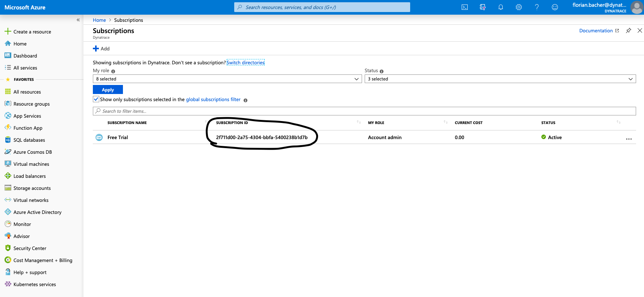
Task: Click the Azure Active Directory icon
Action: point(8,212)
